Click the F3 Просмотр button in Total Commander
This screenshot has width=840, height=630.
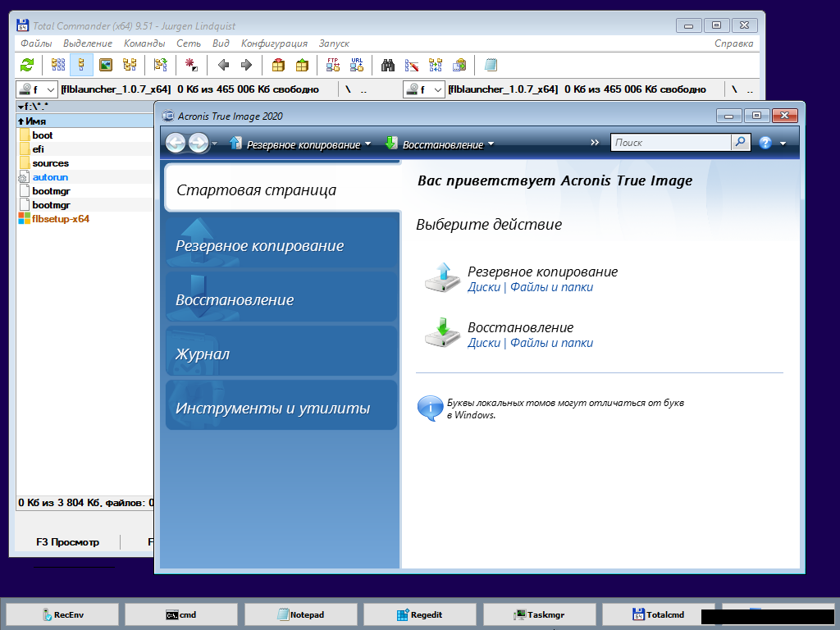coord(67,542)
